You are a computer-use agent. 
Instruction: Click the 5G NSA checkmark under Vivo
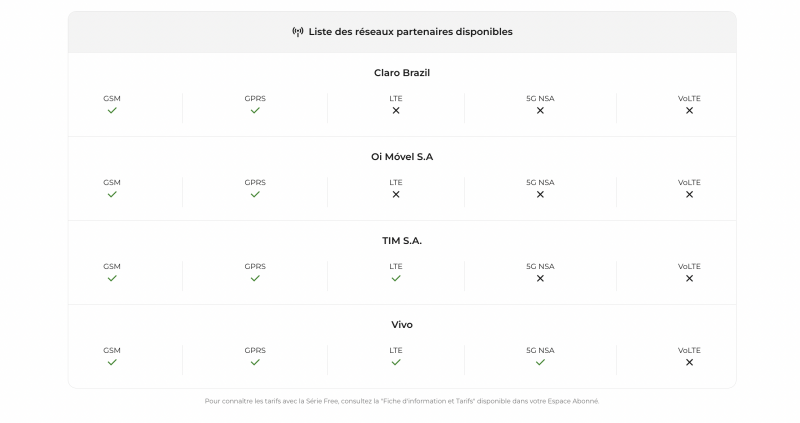[x=540, y=362]
